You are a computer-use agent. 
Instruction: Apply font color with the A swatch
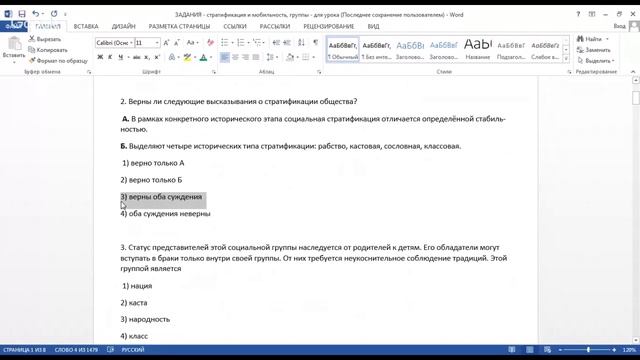203,58
